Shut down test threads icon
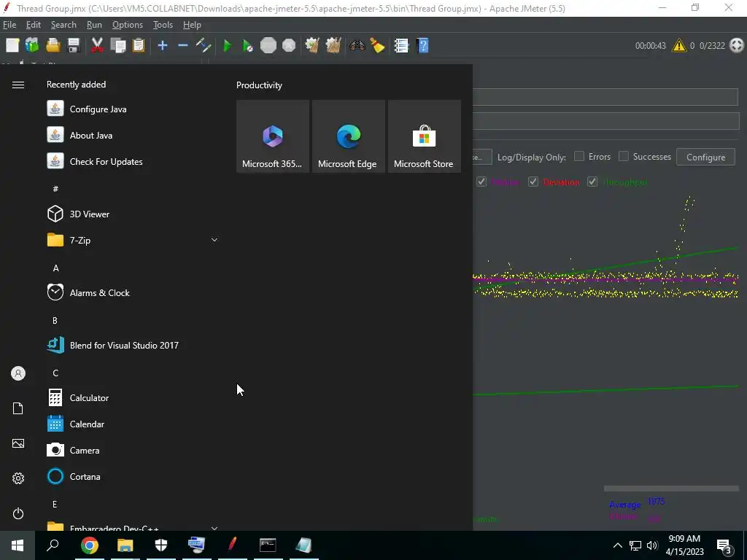Screen dimensions: 747x560 [x=289, y=46]
